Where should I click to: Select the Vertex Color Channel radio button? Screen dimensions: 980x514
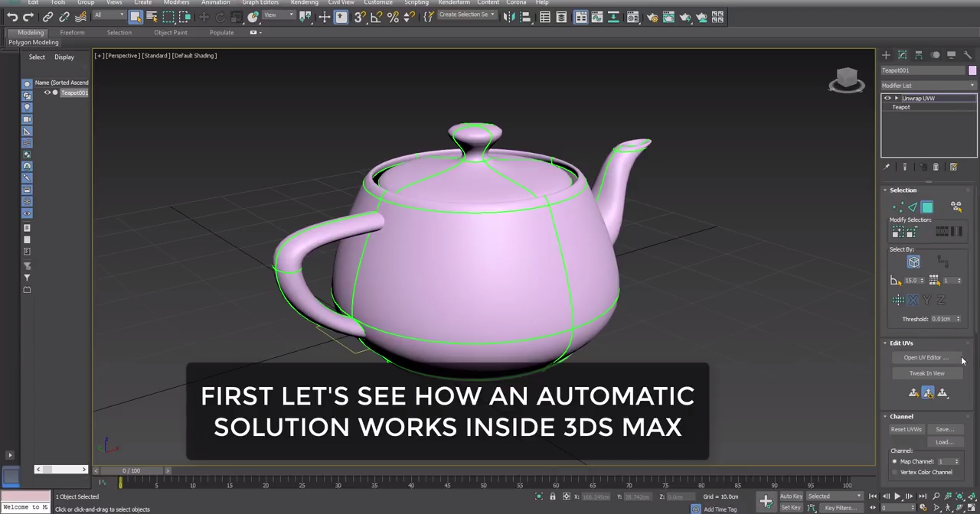pyautogui.click(x=894, y=472)
